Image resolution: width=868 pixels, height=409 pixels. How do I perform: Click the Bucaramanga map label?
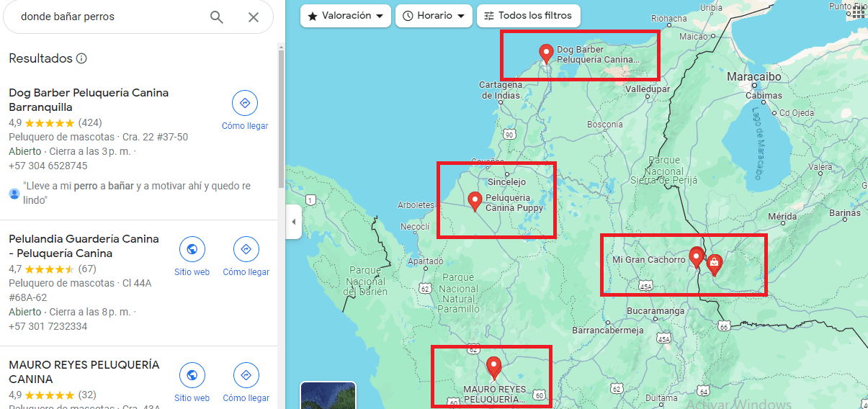coord(656,311)
